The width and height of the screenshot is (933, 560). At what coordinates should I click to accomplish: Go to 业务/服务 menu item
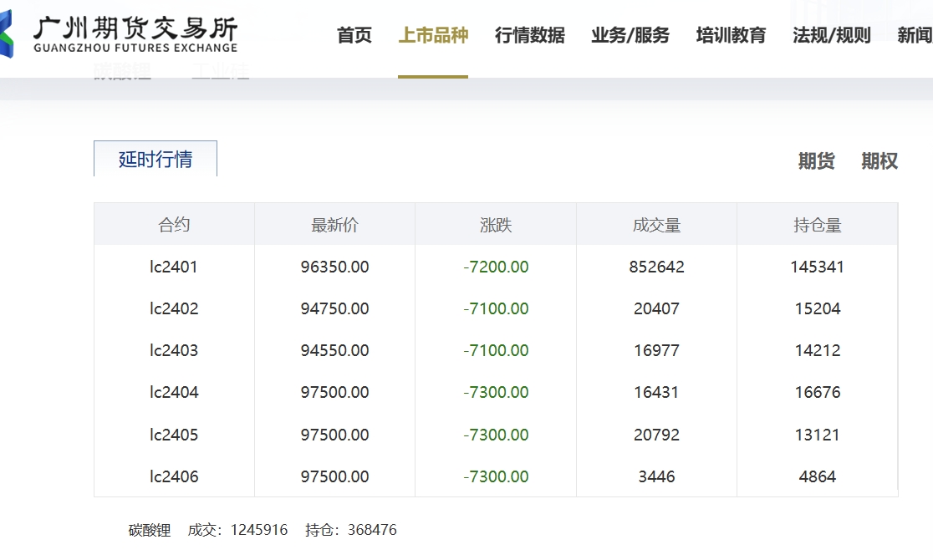(630, 35)
